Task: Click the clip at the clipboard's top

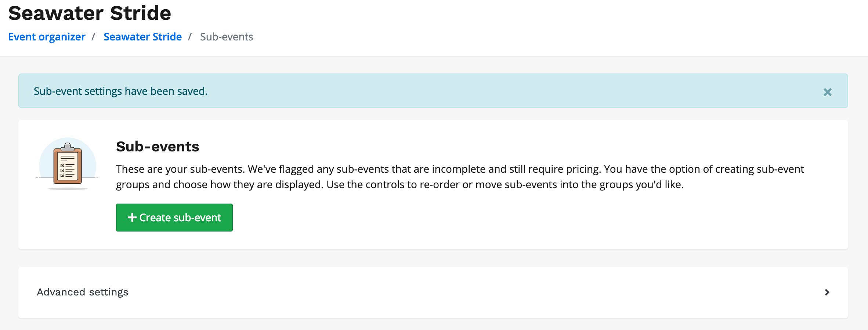Action: pos(68,147)
